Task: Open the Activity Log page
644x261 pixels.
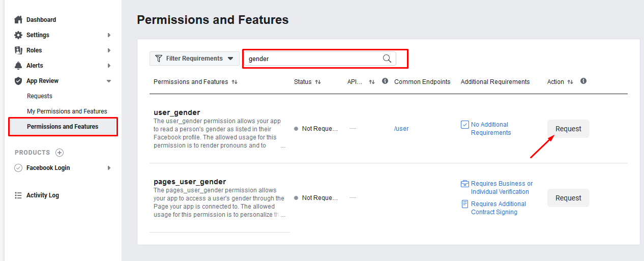Action: 43,195
